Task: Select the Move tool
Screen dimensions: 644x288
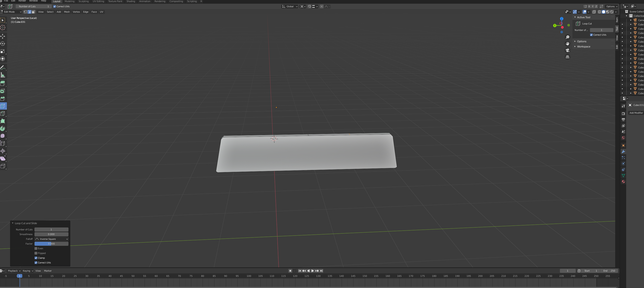Action: tap(3, 36)
